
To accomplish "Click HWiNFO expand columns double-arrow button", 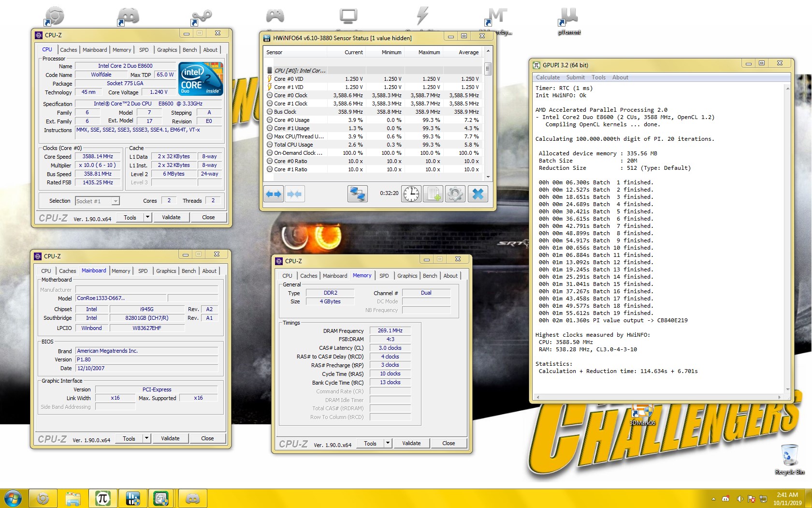I will click(x=274, y=194).
